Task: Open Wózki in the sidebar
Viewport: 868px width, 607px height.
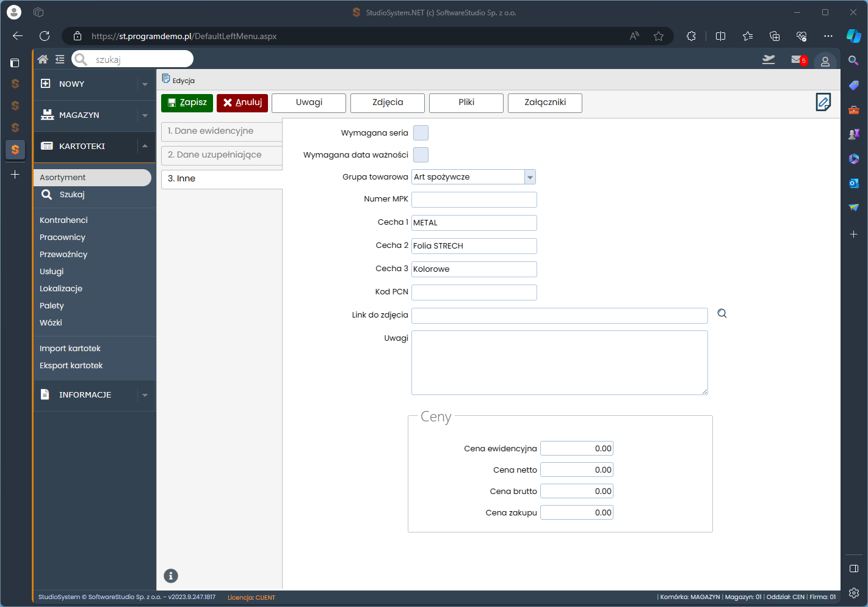Action: [51, 322]
